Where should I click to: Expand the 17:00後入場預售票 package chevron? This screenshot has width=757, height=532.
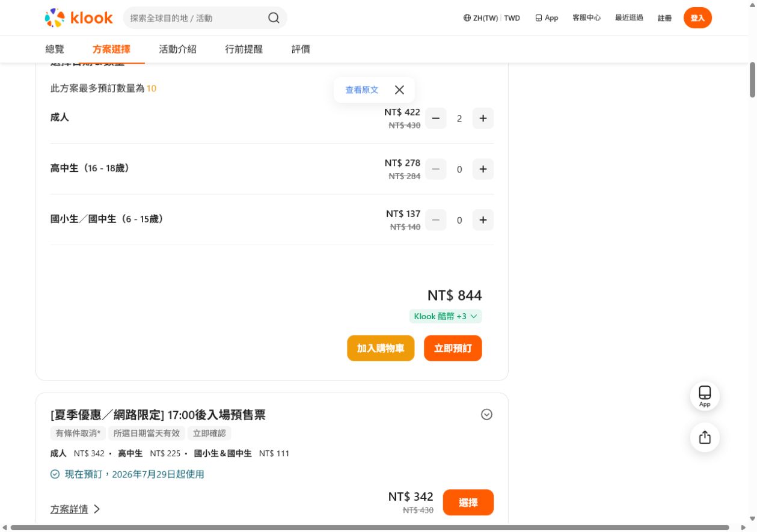click(487, 414)
